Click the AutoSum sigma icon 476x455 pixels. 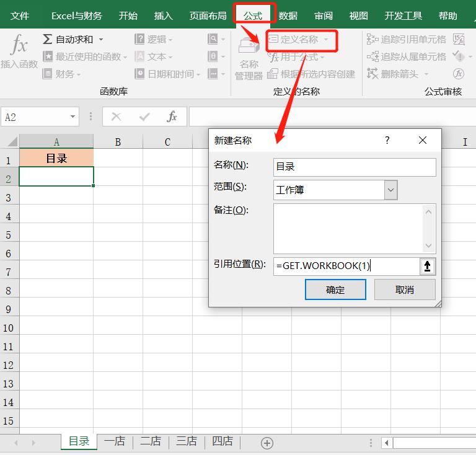[47, 39]
